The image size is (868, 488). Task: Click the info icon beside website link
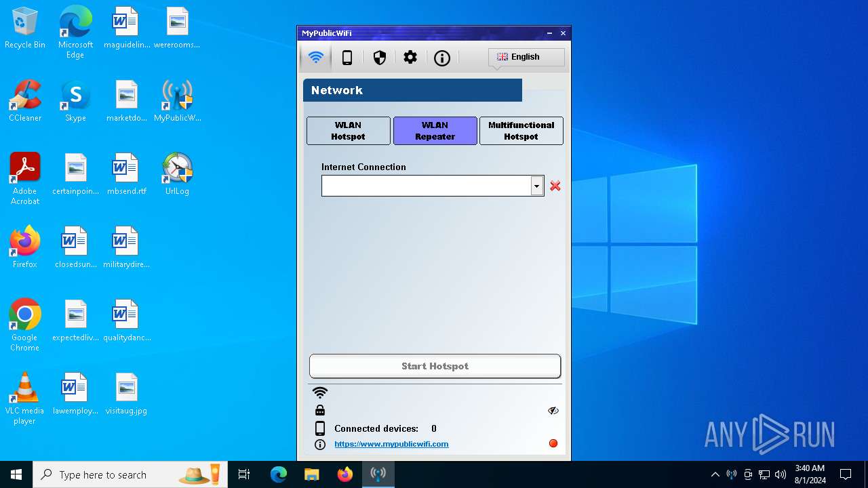tap(320, 445)
